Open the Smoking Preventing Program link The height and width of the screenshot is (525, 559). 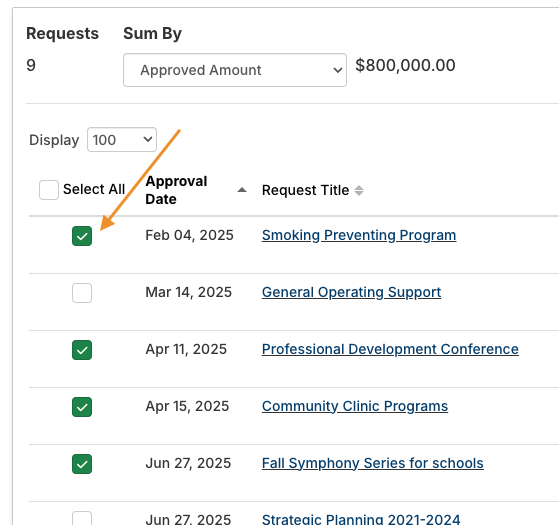coord(359,235)
